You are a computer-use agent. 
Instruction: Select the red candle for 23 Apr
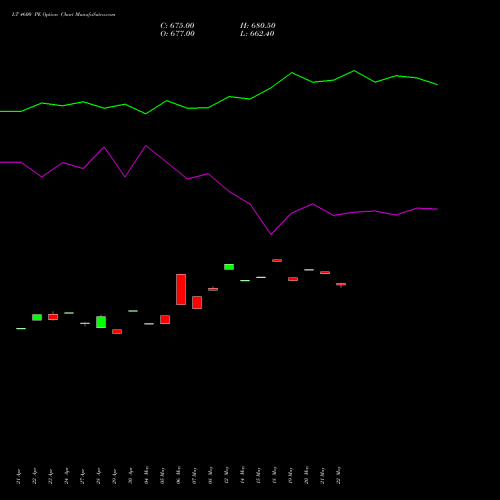pos(53,317)
